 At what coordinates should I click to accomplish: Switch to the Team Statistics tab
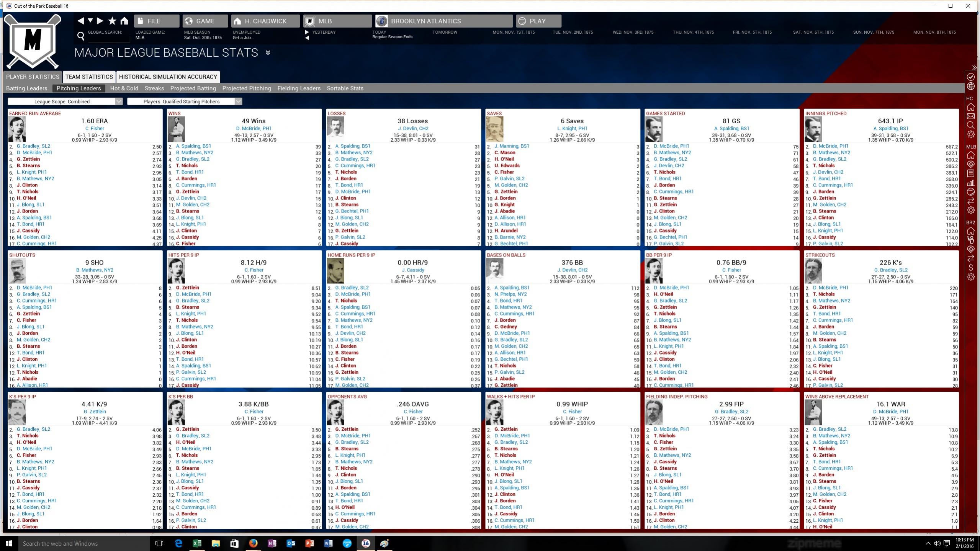pos(89,77)
